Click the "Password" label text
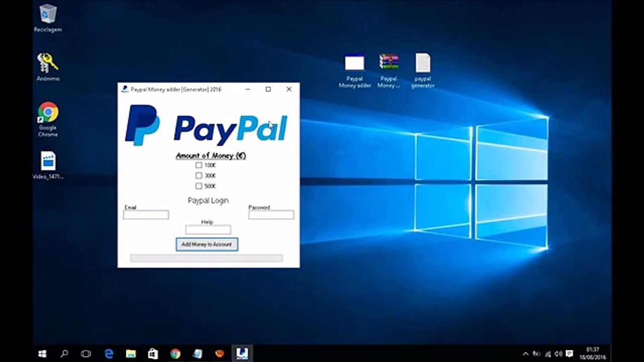This screenshot has width=644, height=362. 259,208
